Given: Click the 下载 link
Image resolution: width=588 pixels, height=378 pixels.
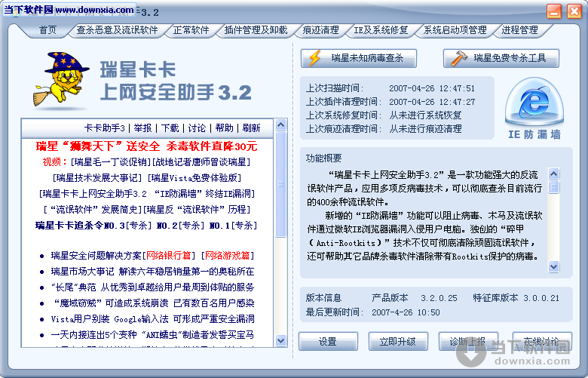Looking at the screenshot, I should (170, 128).
